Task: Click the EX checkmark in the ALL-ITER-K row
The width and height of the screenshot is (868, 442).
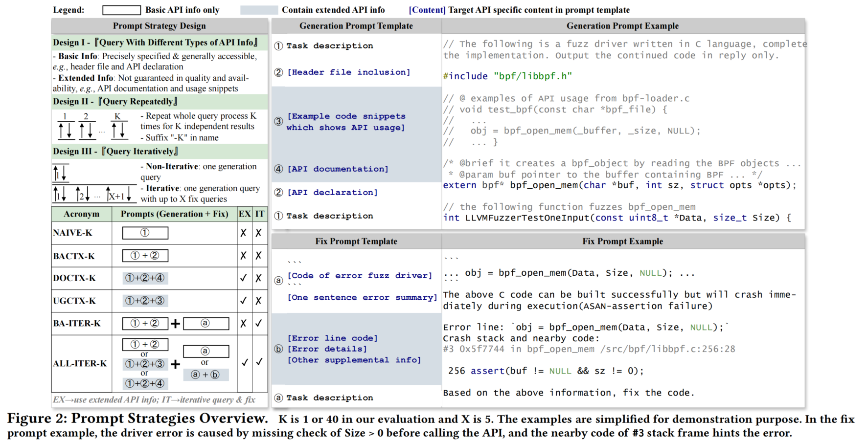Action: [245, 362]
